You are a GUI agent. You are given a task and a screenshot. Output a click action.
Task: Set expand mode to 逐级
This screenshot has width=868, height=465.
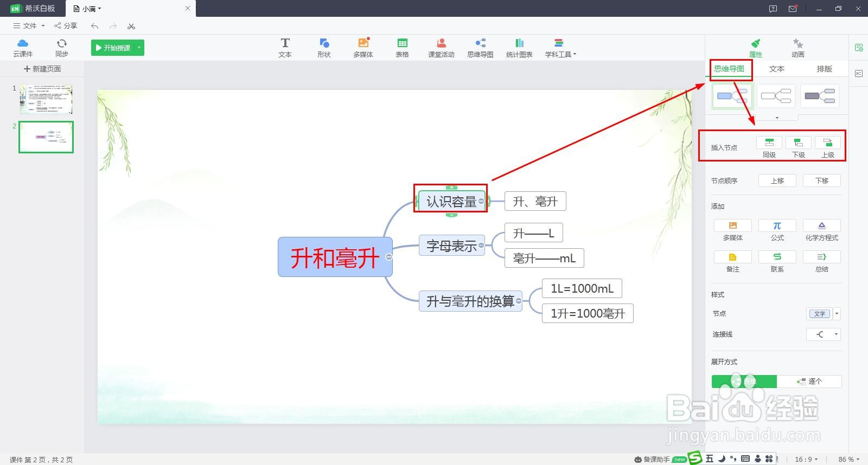point(744,382)
